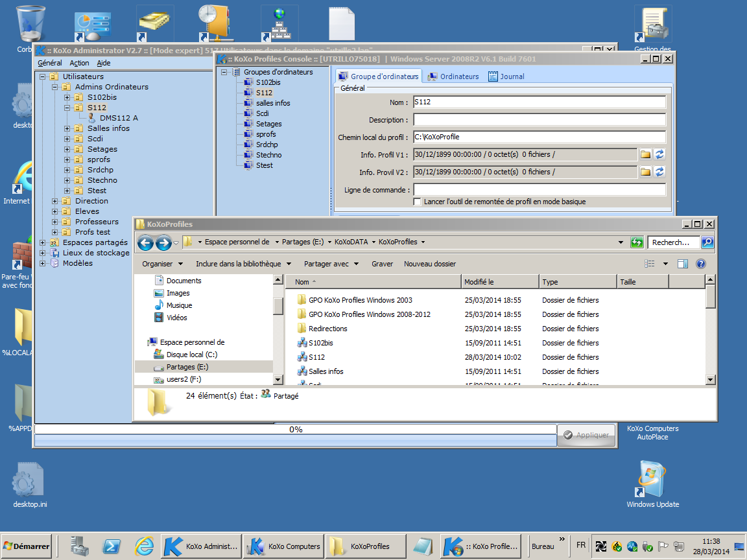Click Graver in explorer toolbar
Viewport: 747px width, 560px height.
382,264
